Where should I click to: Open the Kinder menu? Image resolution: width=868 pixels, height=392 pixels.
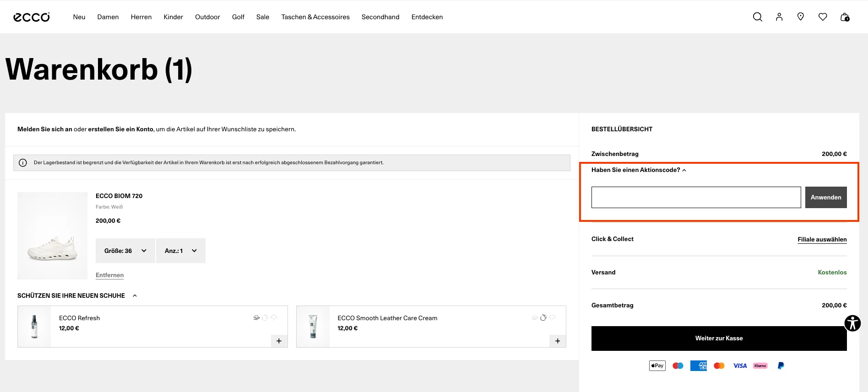pos(174,17)
